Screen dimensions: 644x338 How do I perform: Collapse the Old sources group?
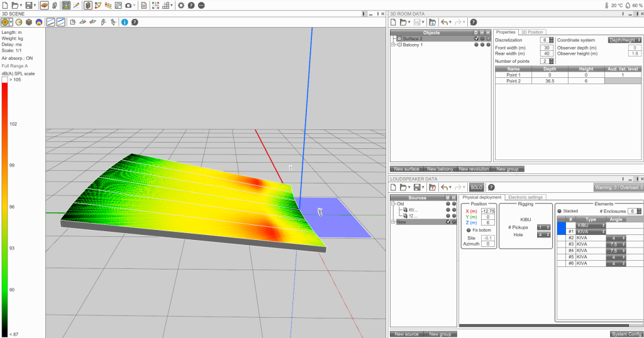(393, 204)
